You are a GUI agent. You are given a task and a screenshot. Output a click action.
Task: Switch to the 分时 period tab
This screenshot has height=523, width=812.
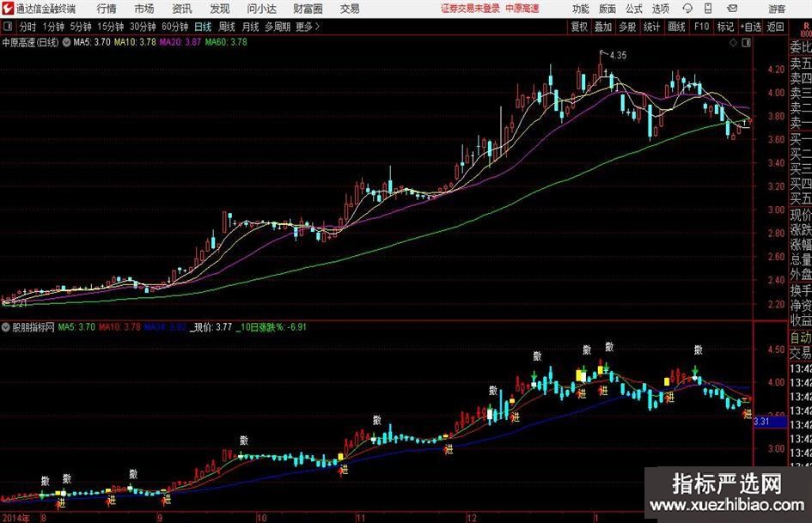pos(28,27)
